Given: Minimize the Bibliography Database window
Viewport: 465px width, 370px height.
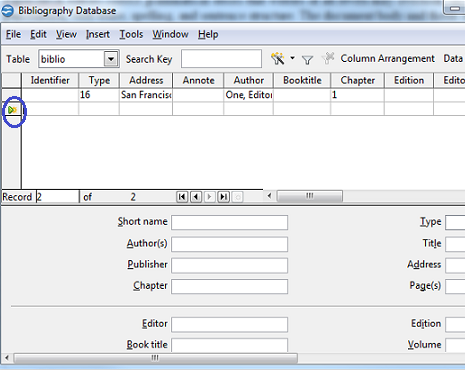Looking at the screenshot, I should (x=455, y=8).
